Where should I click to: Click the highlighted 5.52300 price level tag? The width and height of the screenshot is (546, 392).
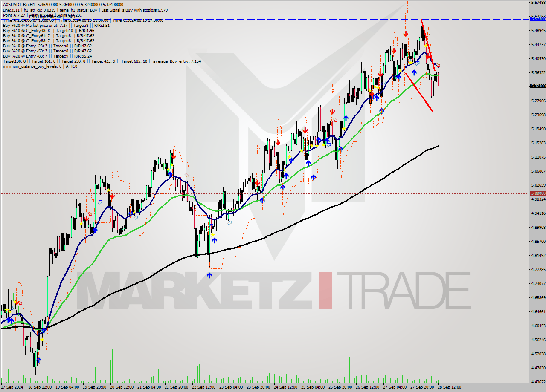pyautogui.click(x=537, y=19)
